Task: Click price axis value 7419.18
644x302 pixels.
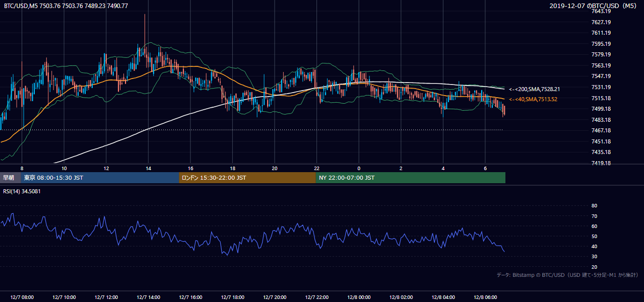Action: pyautogui.click(x=601, y=163)
